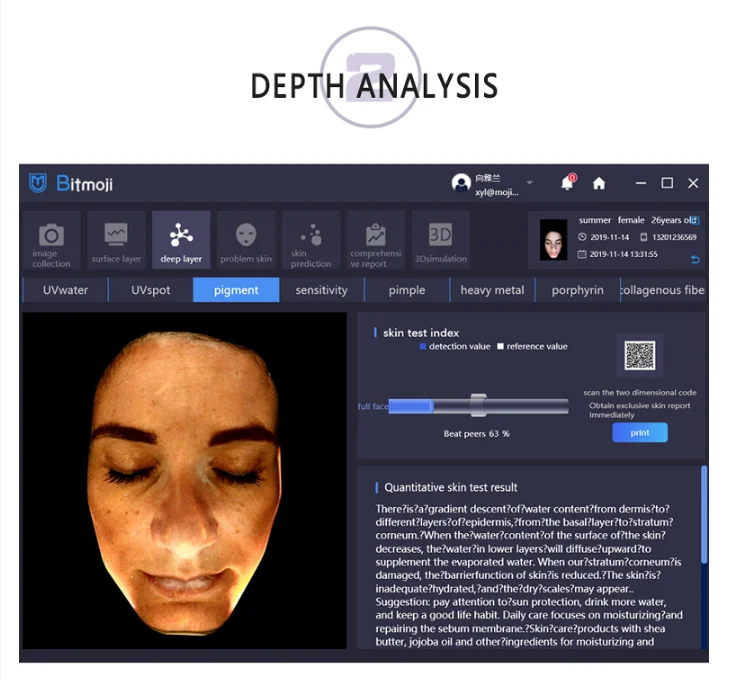
Task: Switch to the pimple tab
Action: pyautogui.click(x=407, y=290)
